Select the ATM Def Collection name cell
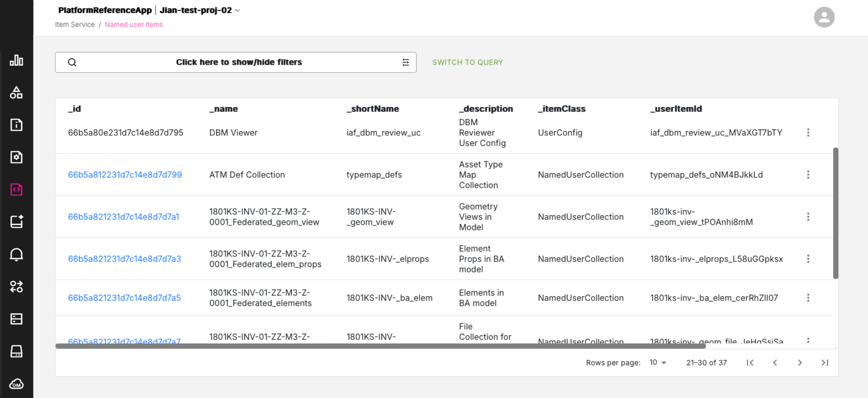The height and width of the screenshot is (398, 868). click(x=247, y=175)
